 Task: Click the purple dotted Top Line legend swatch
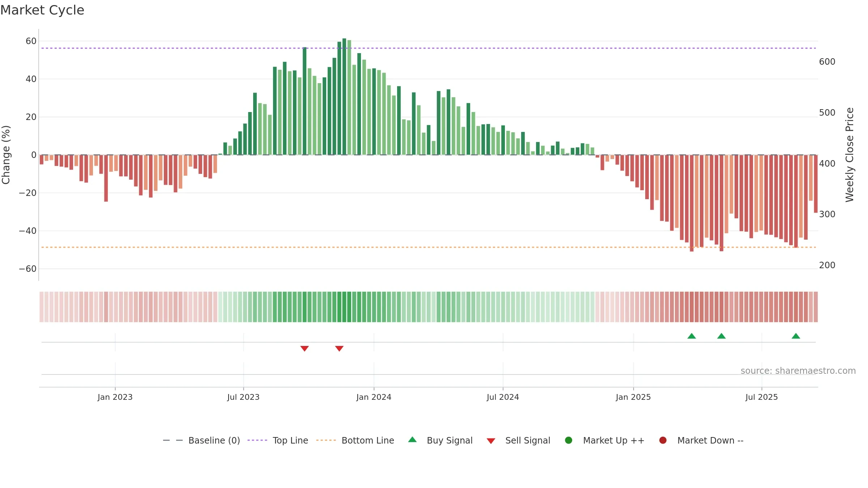257,440
